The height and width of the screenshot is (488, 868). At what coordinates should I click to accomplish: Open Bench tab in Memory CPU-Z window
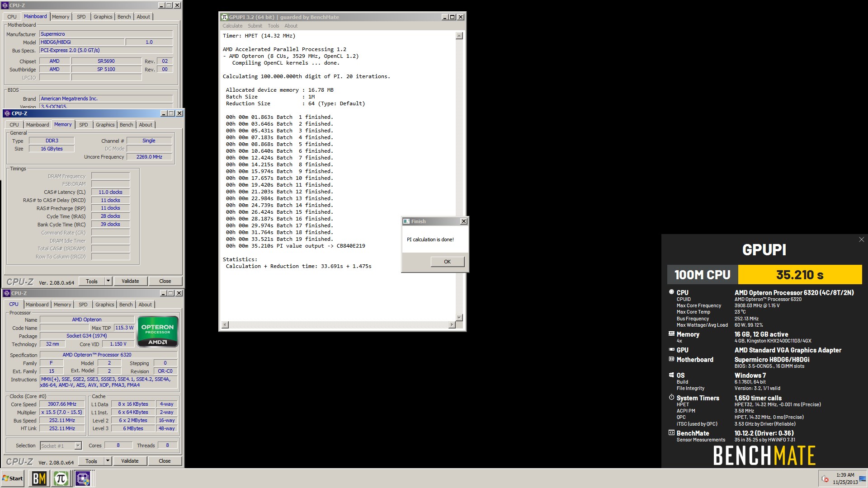[x=127, y=125]
